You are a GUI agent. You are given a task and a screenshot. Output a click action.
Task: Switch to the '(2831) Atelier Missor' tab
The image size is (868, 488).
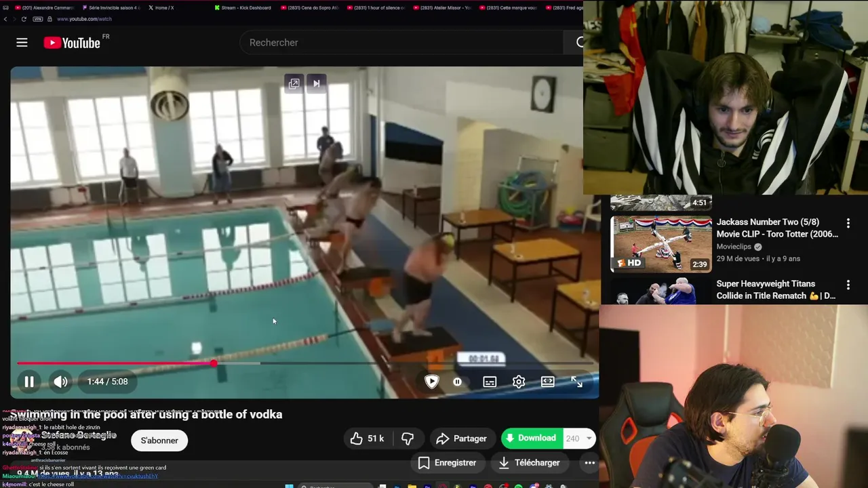(x=441, y=7)
